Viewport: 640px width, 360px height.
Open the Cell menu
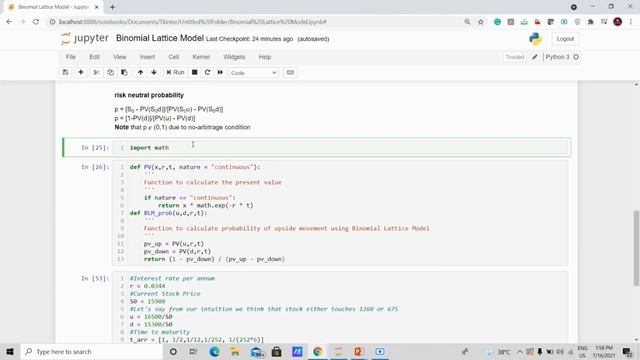click(x=173, y=57)
